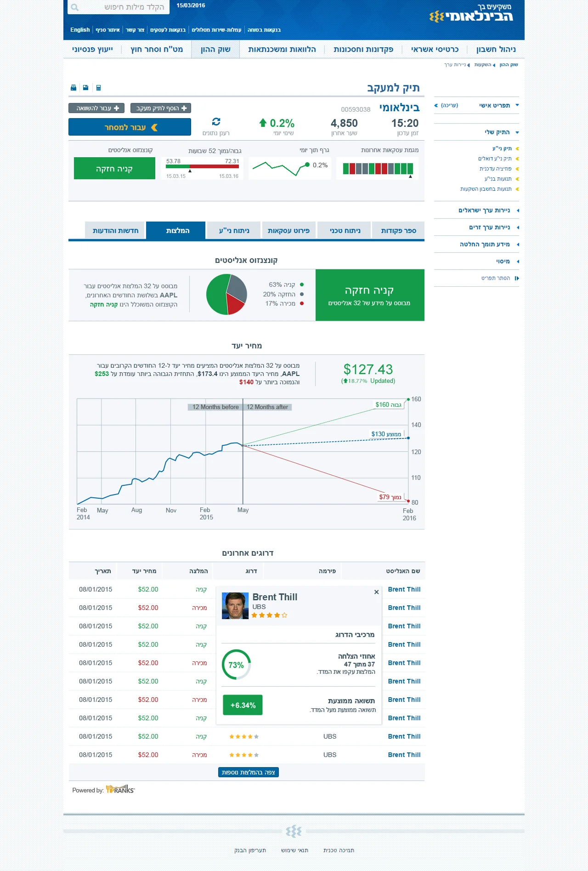The height and width of the screenshot is (871, 588).
Task: Close the Brent Thill analyst popup
Action: (x=376, y=592)
